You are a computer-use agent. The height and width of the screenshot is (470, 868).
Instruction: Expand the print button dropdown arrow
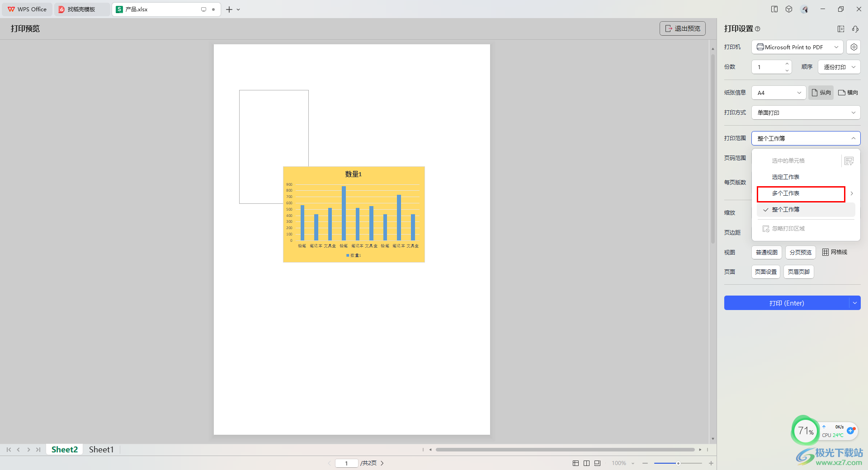tap(855, 303)
